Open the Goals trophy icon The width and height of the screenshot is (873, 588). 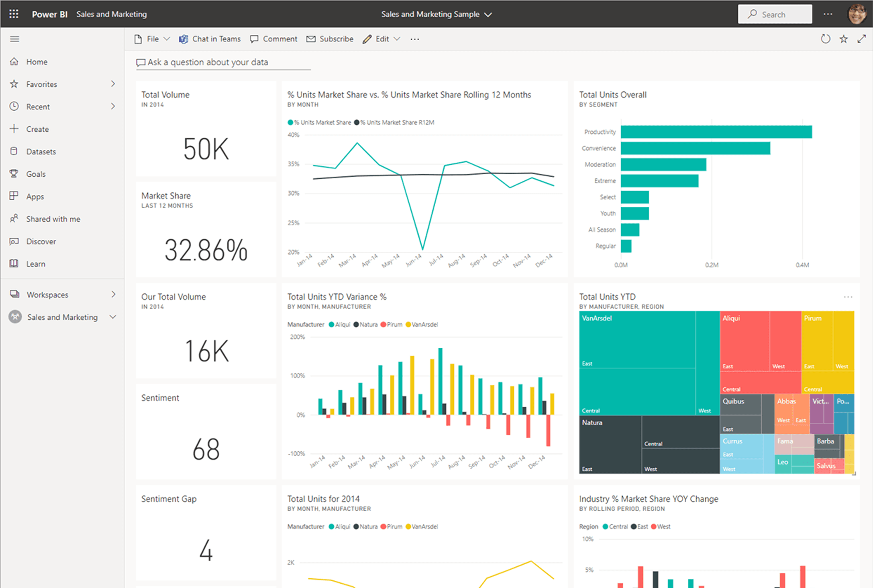tap(14, 174)
